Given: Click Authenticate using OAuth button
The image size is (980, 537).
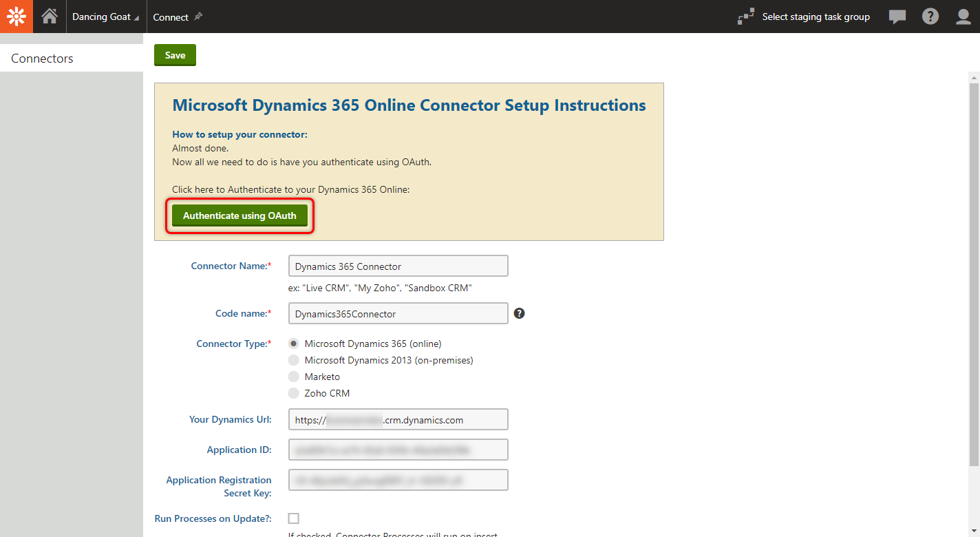Looking at the screenshot, I should pos(239,215).
